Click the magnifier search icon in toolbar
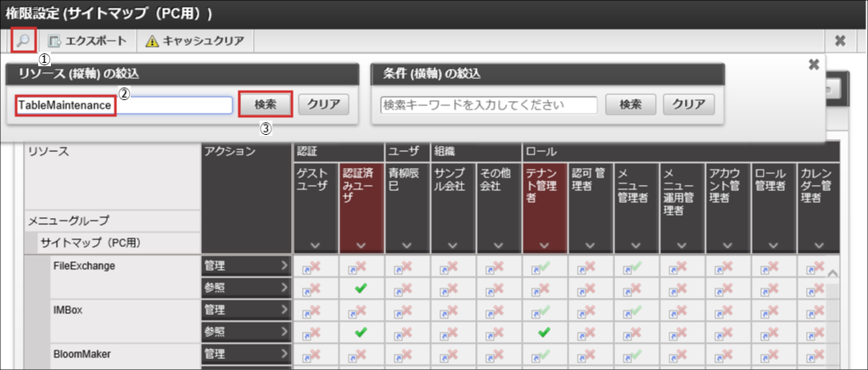The height and width of the screenshot is (370, 868). [x=23, y=40]
